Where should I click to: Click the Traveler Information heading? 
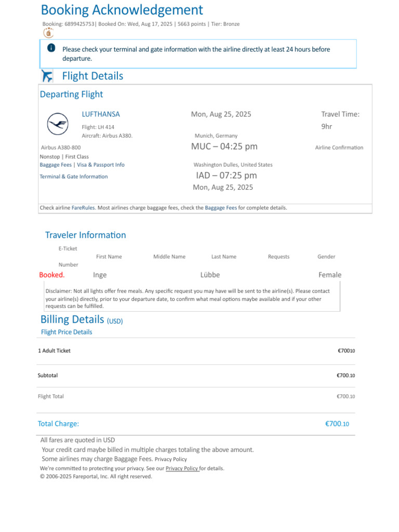click(x=86, y=235)
